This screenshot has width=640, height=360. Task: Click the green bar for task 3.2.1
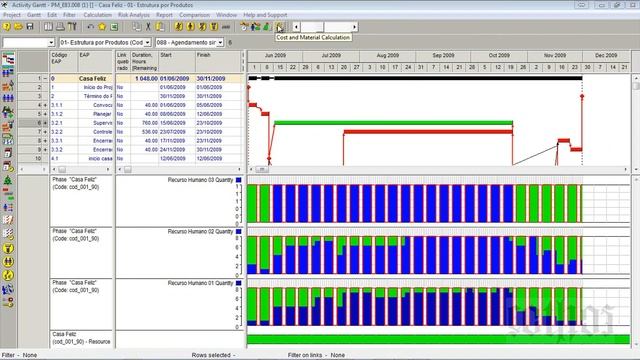393,123
